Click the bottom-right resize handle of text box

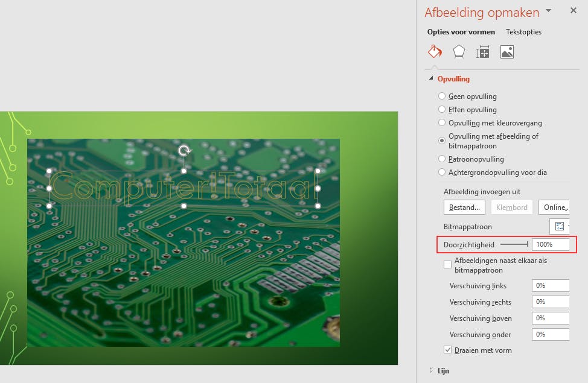pyautogui.click(x=318, y=206)
